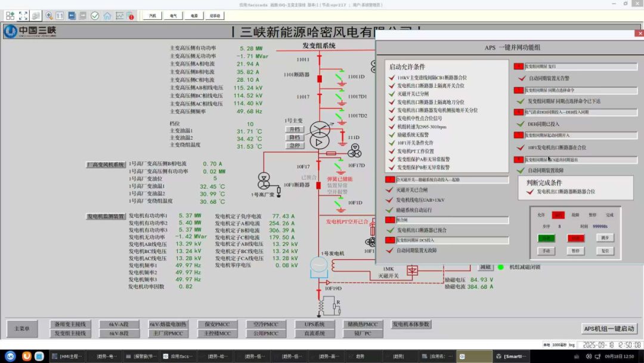
Task: Click the volume icon in system tray
Action: click(589, 356)
